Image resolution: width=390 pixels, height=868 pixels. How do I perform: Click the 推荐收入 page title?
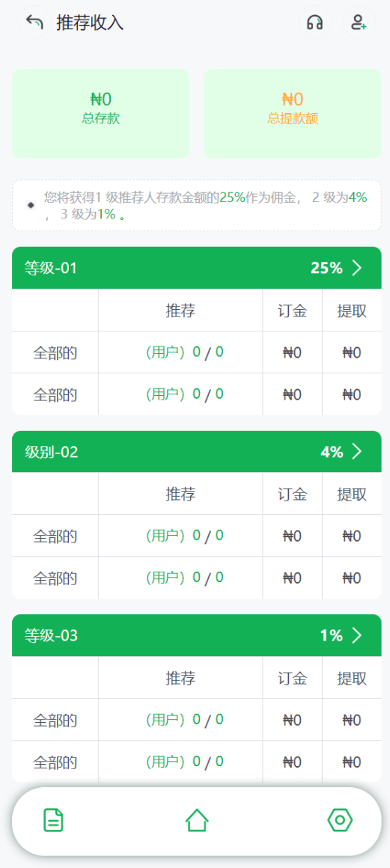click(90, 22)
